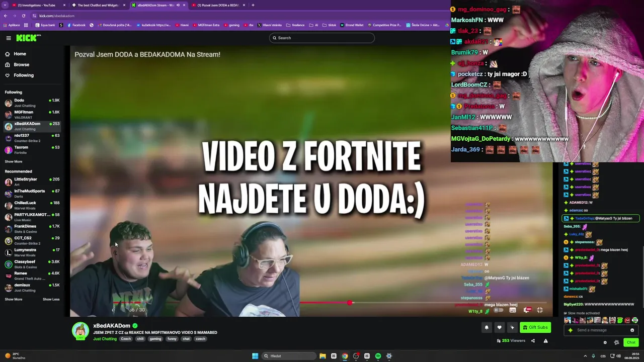This screenshot has width=644, height=362.
Task: Expand Recommended with Show More
Action: 14,299
